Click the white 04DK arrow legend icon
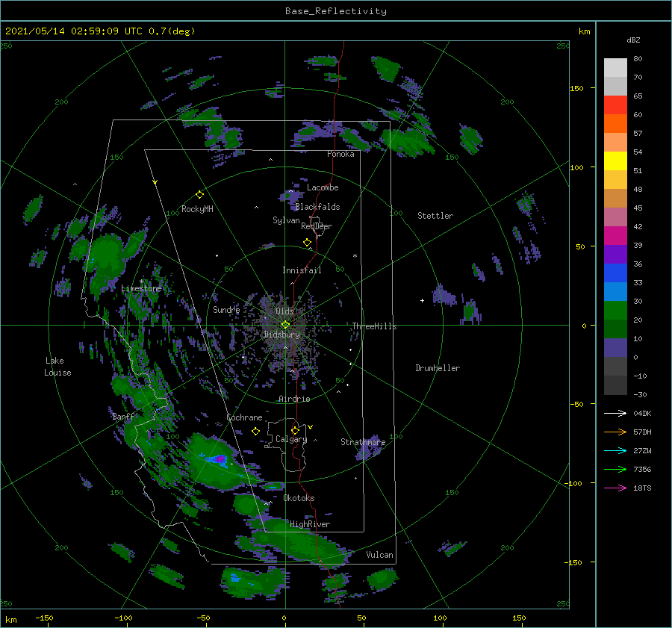This screenshot has height=628, width=672. coord(615,413)
